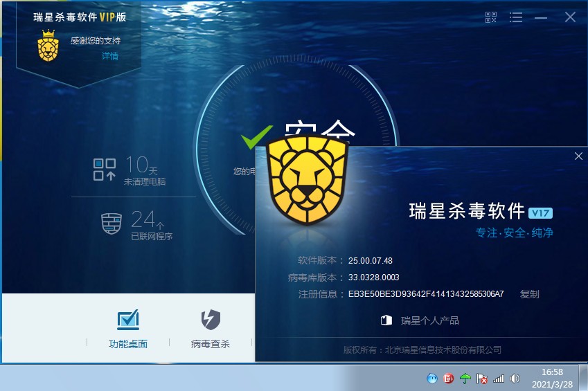
Task: Click the V17 version badge
Action: coord(540,212)
